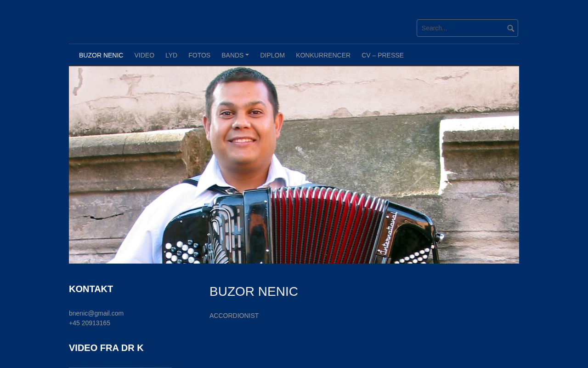
Task: Click the bnenic@gmail.com email link
Action: click(x=96, y=313)
